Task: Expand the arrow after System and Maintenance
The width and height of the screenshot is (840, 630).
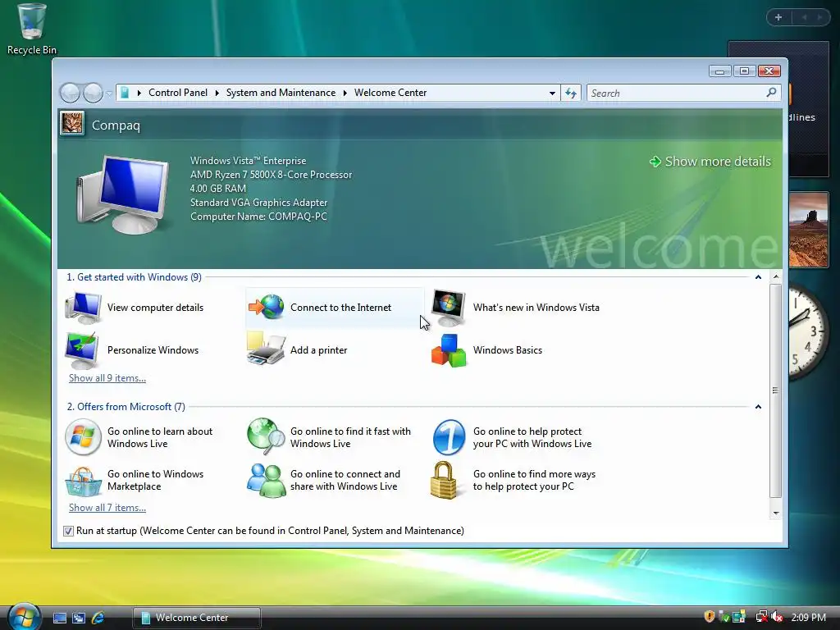Action: pyautogui.click(x=345, y=94)
